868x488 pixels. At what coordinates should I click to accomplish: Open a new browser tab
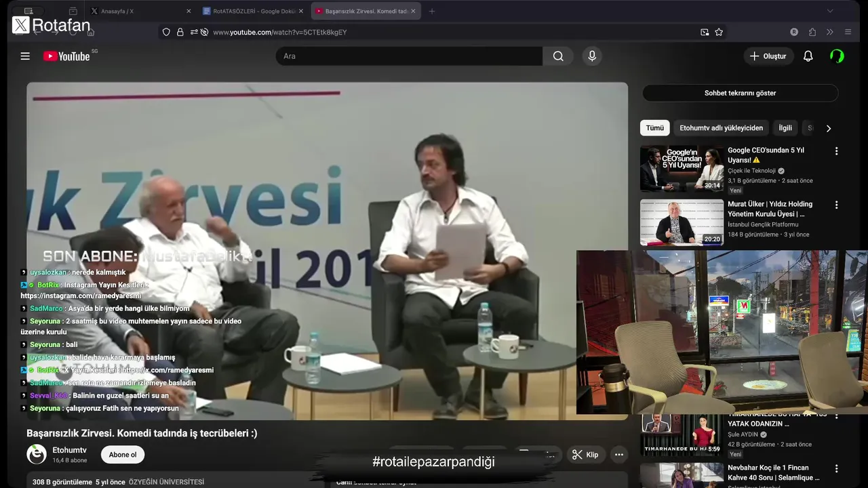432,11
